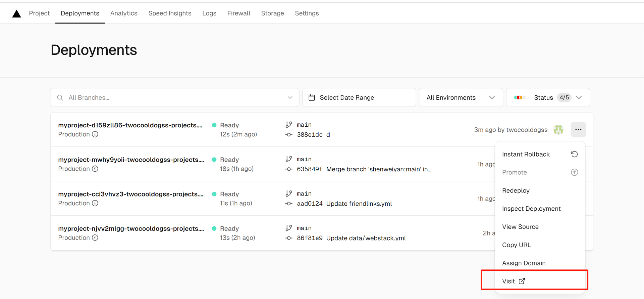
Task: Click the commit icon next to 388e1dc
Action: [x=288, y=135]
